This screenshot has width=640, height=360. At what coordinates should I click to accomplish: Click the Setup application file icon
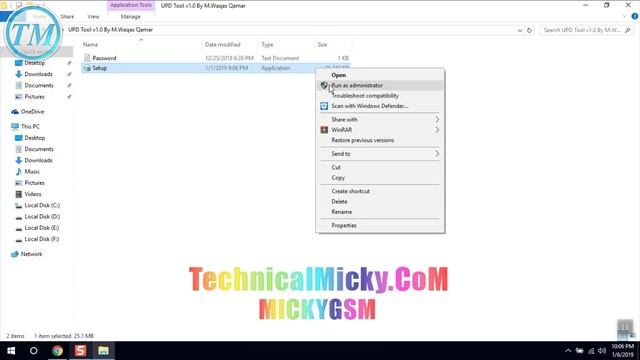[x=87, y=68]
